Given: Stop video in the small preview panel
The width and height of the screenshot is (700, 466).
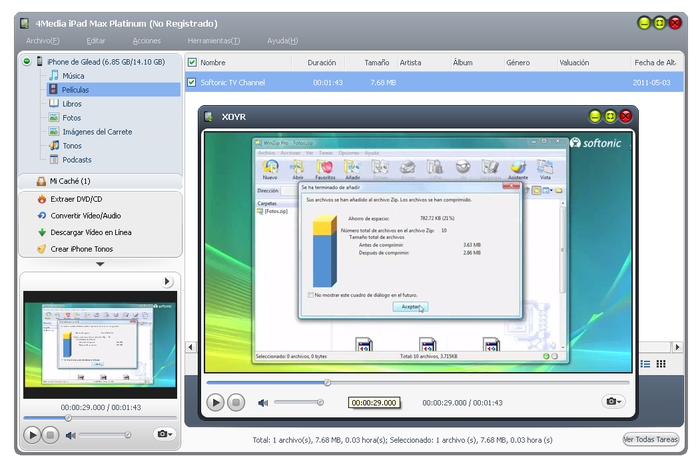Looking at the screenshot, I should (x=50, y=435).
